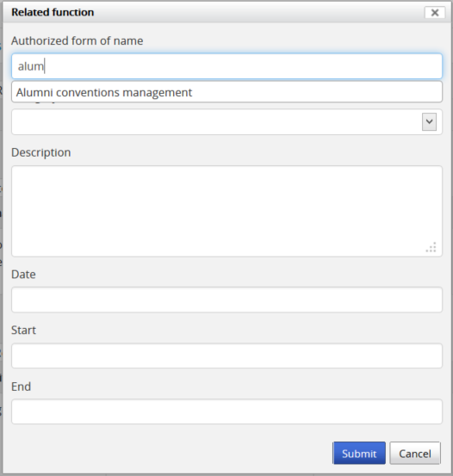Image resolution: width=453 pixels, height=476 pixels.
Task: Click the Date field label
Action: coord(23,275)
